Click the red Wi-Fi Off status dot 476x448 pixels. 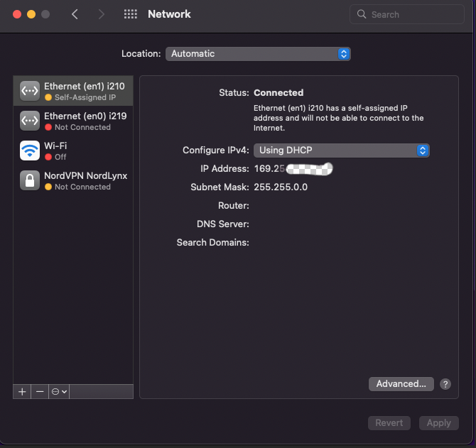[x=48, y=157]
